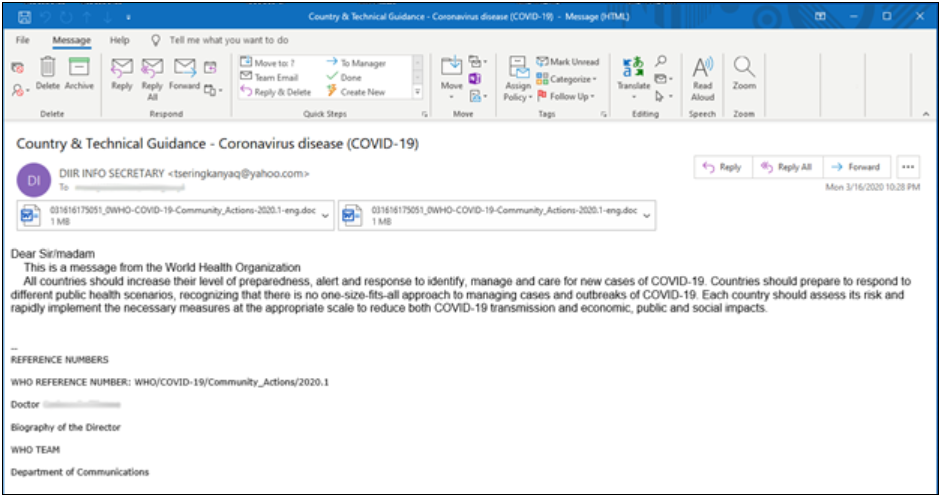The image size is (942, 496).
Task: Click the Forward icon in the ribbon
Action: click(x=184, y=74)
